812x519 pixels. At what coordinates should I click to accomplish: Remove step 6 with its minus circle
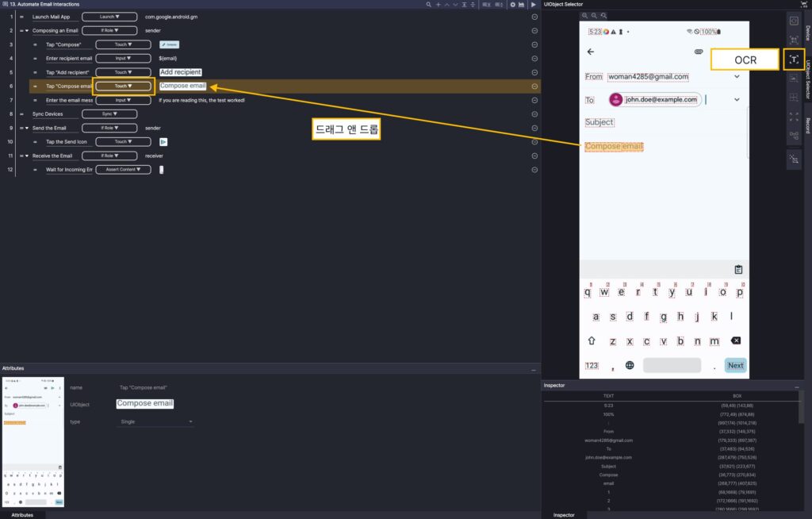(x=534, y=86)
